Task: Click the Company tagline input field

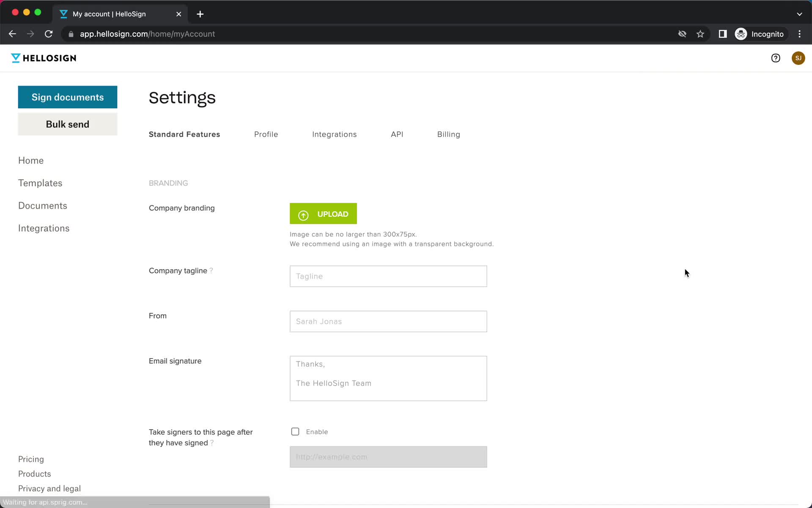Action: (x=387, y=276)
